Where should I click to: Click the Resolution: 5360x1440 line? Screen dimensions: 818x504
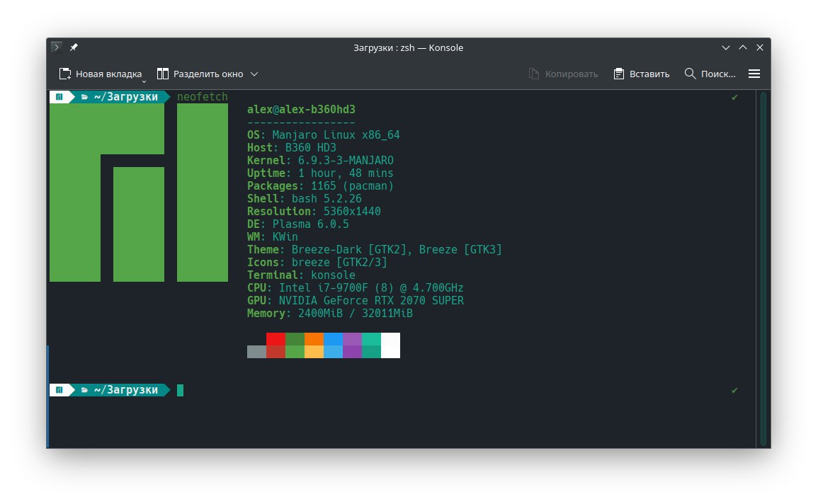click(314, 212)
